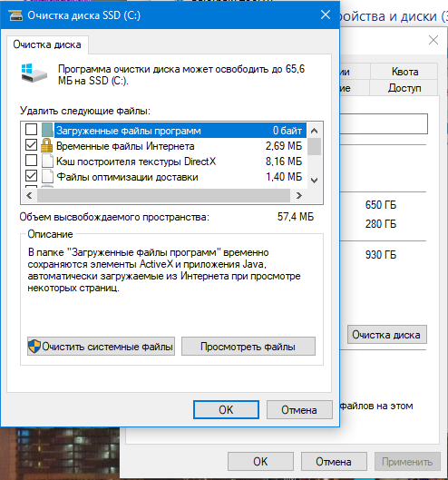Click the 650 ГБ value in properties
The height and width of the screenshot is (480, 448).
click(x=381, y=205)
